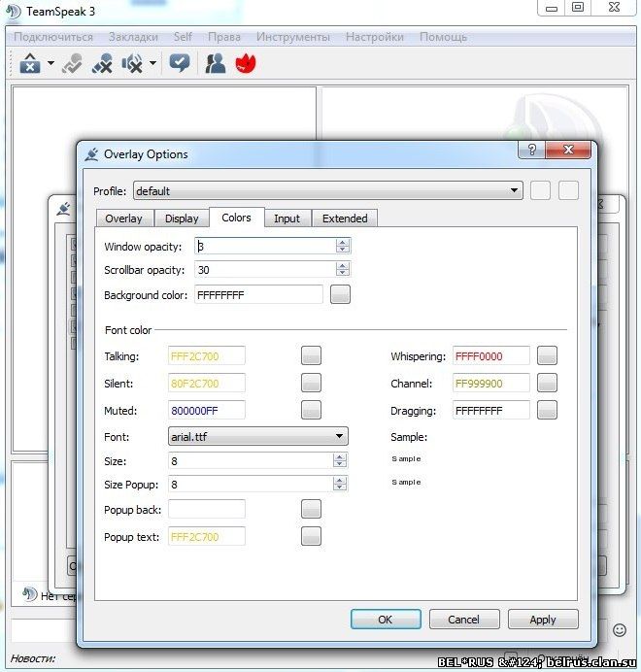Click the Talking hex color field
Screen dimensions: 641x672
click(207, 355)
